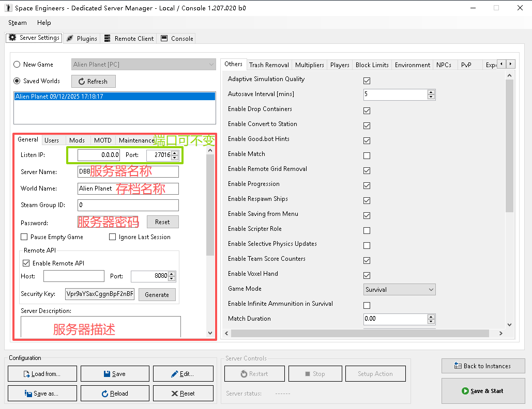Viewport: 532px width, 409px height.
Task: Check the Enable Scripter Role option
Action: pos(367,230)
